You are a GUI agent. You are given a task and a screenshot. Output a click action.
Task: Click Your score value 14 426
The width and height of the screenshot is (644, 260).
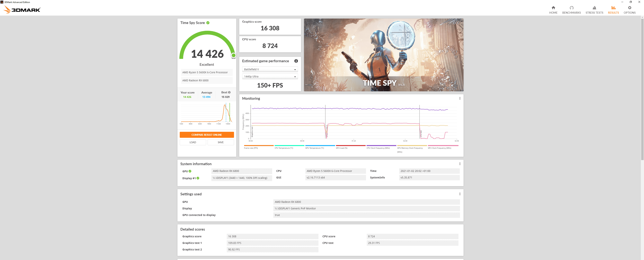[187, 97]
